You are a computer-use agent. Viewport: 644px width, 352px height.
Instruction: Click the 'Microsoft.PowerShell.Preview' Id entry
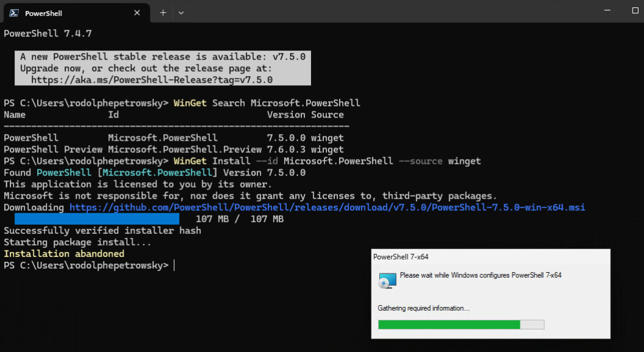click(x=185, y=149)
